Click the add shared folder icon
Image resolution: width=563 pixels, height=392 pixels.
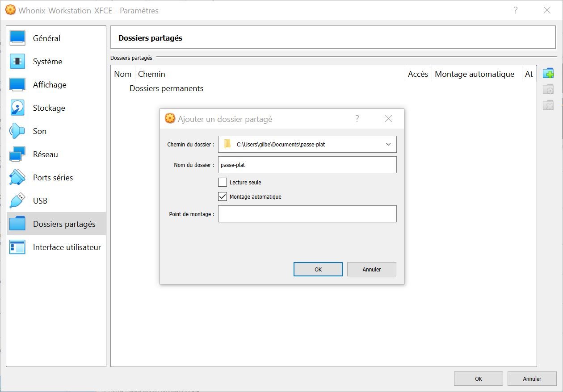pyautogui.click(x=548, y=73)
